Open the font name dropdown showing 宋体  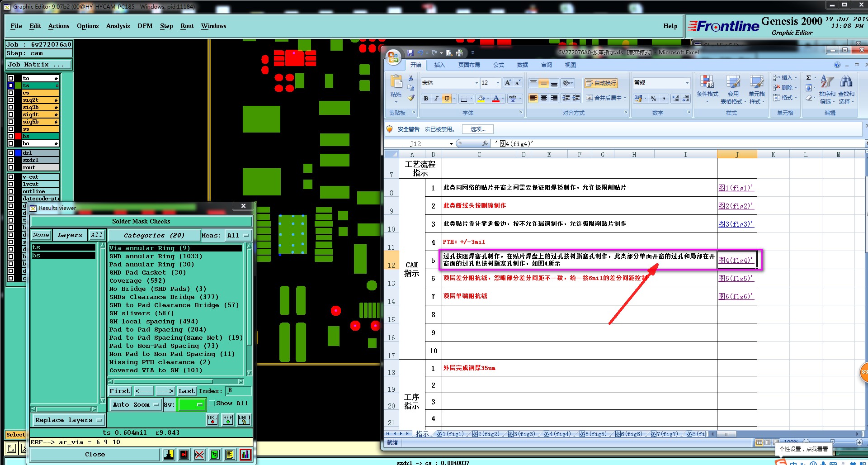click(x=476, y=83)
